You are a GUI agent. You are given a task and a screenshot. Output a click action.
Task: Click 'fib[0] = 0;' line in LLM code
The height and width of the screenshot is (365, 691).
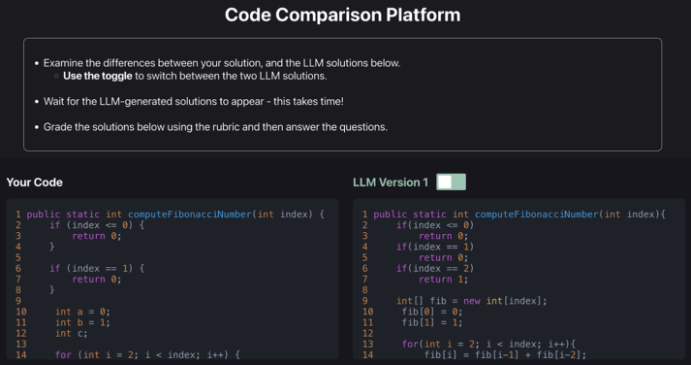(432, 312)
